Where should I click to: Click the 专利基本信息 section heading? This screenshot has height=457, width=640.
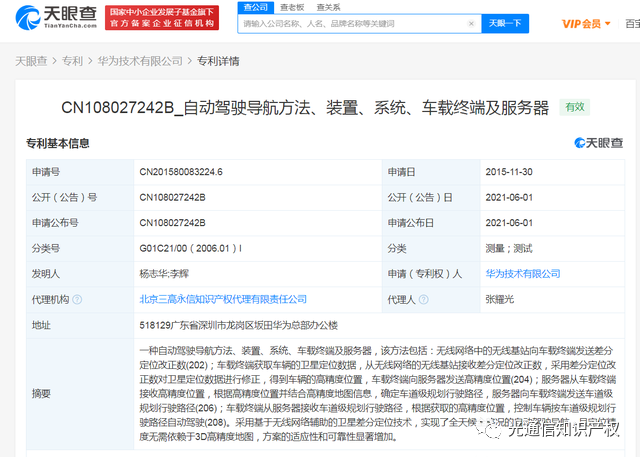(x=58, y=143)
